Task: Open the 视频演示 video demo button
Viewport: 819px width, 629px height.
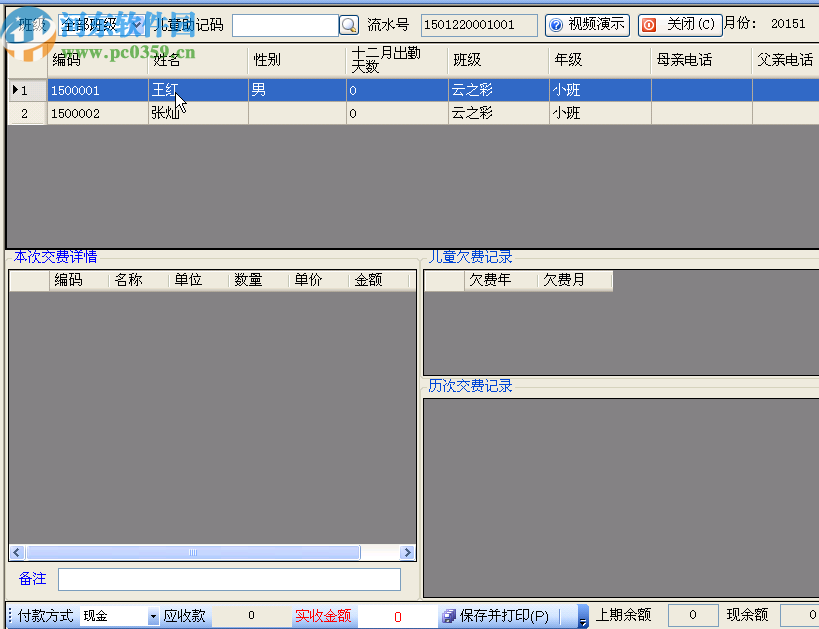Action: pyautogui.click(x=587, y=25)
